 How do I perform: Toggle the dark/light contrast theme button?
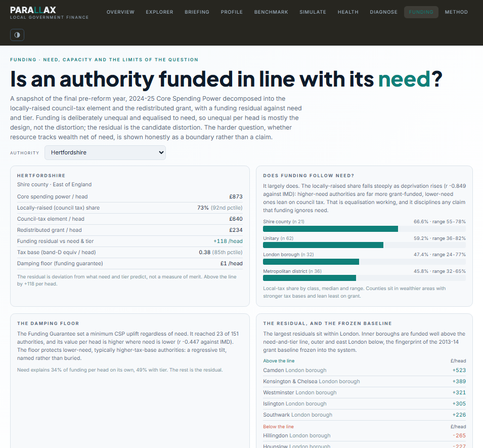pos(17,35)
